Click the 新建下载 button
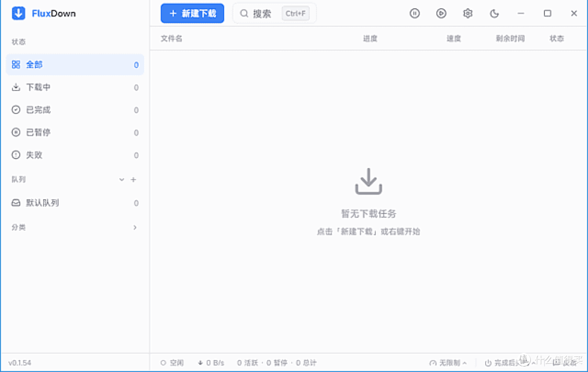Viewport: 588px width, 372px height. coord(192,13)
